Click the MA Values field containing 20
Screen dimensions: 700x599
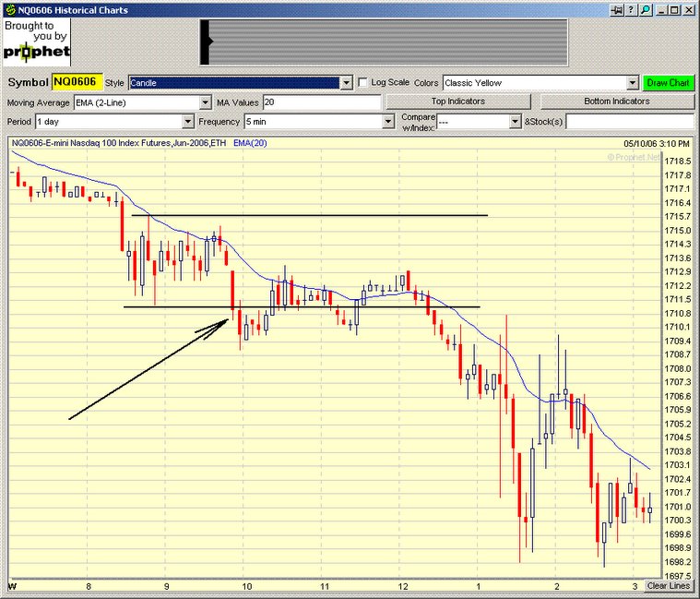pyautogui.click(x=322, y=102)
